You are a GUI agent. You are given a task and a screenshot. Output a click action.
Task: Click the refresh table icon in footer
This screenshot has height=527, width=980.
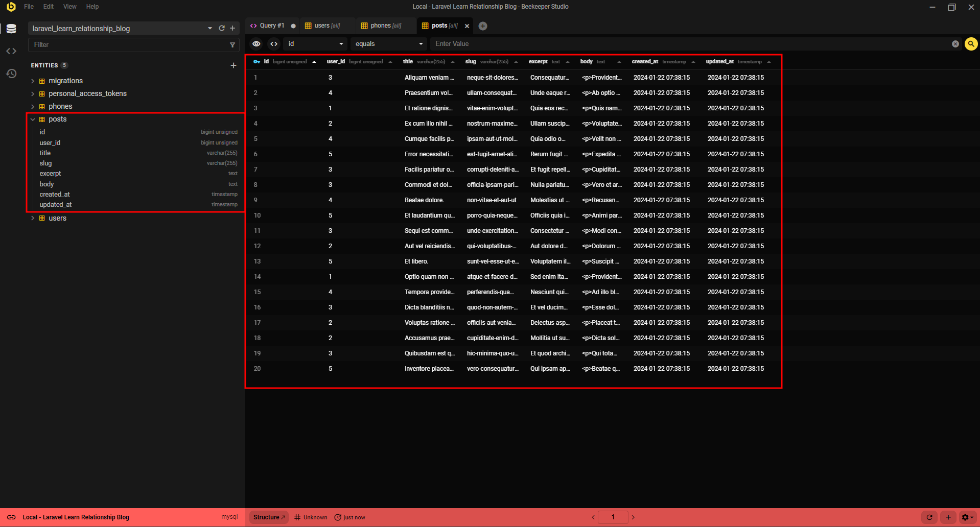click(x=929, y=517)
